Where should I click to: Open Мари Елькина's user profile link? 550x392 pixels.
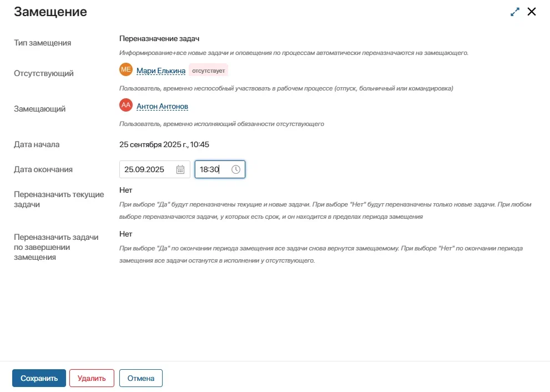click(161, 71)
